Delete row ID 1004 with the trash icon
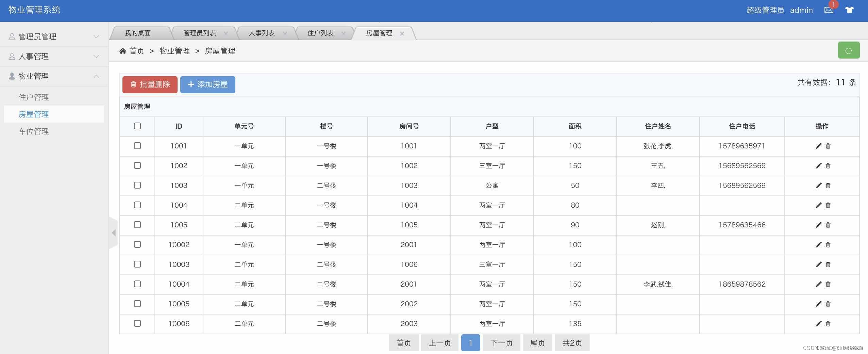The height and width of the screenshot is (354, 868). (828, 205)
